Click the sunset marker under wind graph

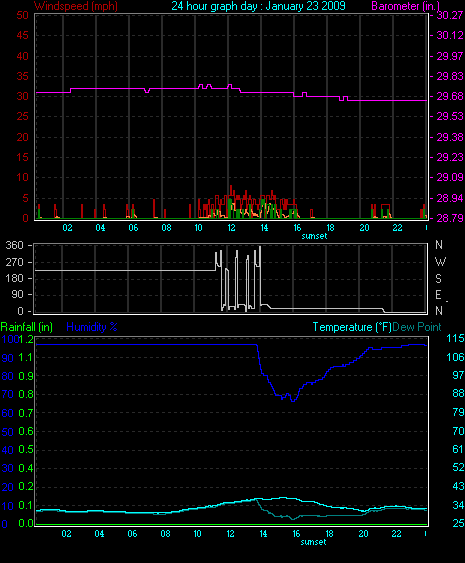pos(314,236)
